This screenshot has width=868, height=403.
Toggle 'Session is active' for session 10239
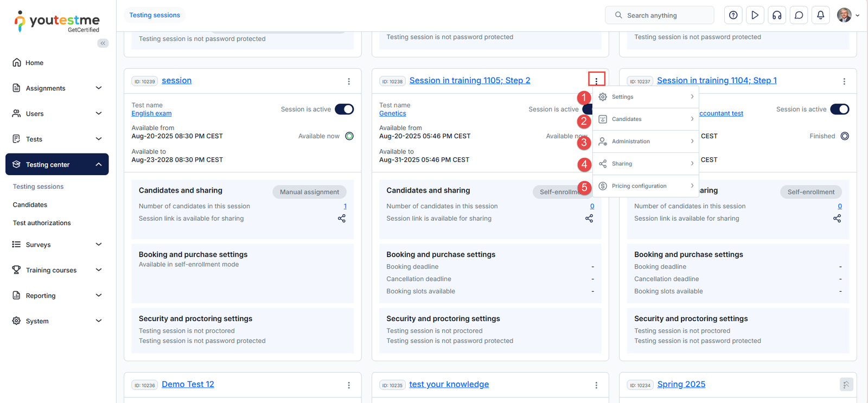click(x=344, y=109)
